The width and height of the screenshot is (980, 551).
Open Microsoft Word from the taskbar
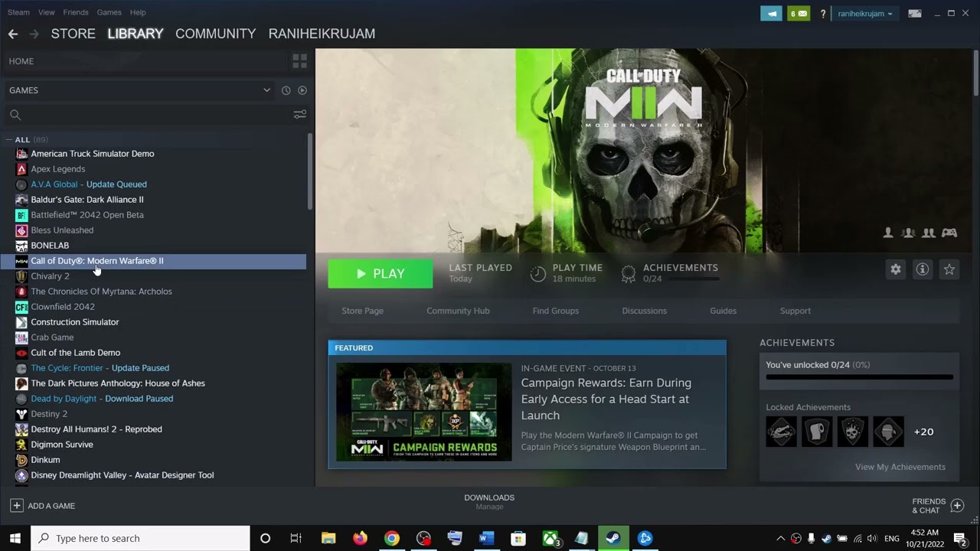(x=486, y=538)
